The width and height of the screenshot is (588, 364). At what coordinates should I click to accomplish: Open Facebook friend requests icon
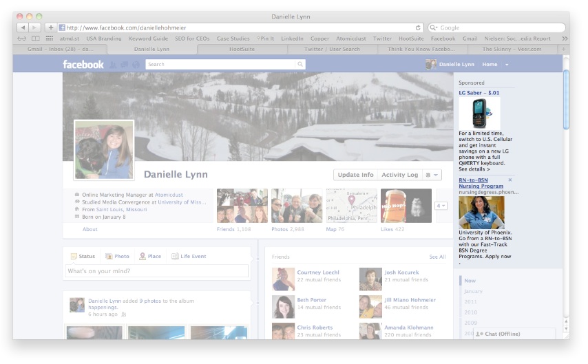tap(113, 65)
